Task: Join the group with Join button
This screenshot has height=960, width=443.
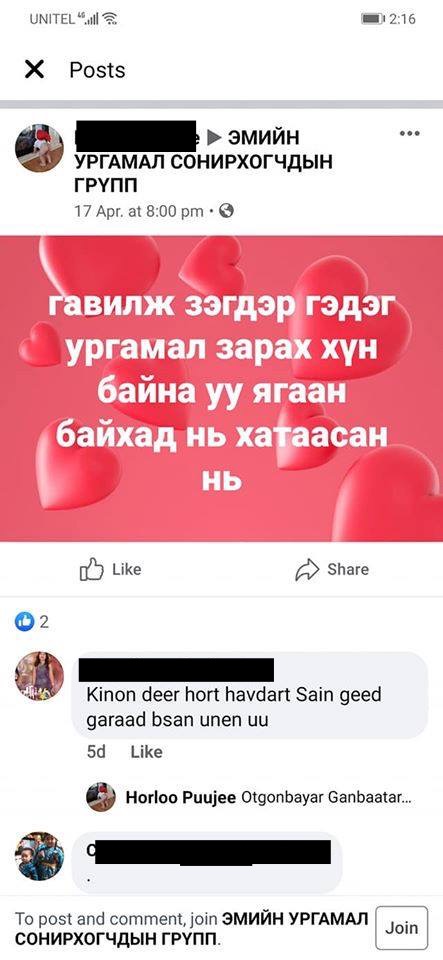Action: [401, 928]
